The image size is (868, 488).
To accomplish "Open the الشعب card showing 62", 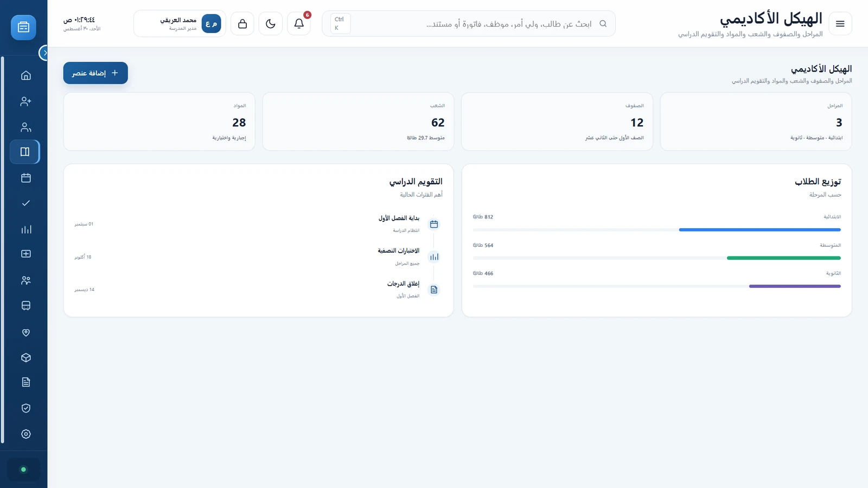I will tap(358, 121).
